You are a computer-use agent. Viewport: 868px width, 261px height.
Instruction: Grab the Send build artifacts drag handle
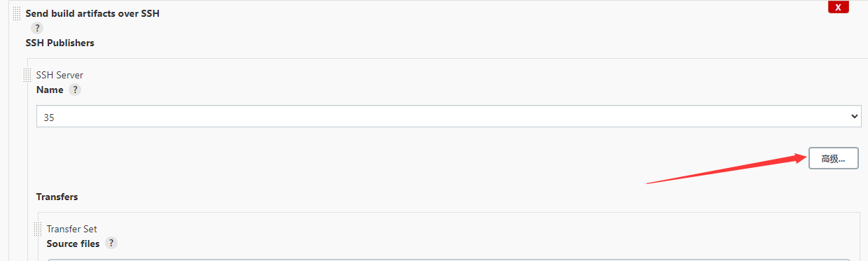[16, 13]
